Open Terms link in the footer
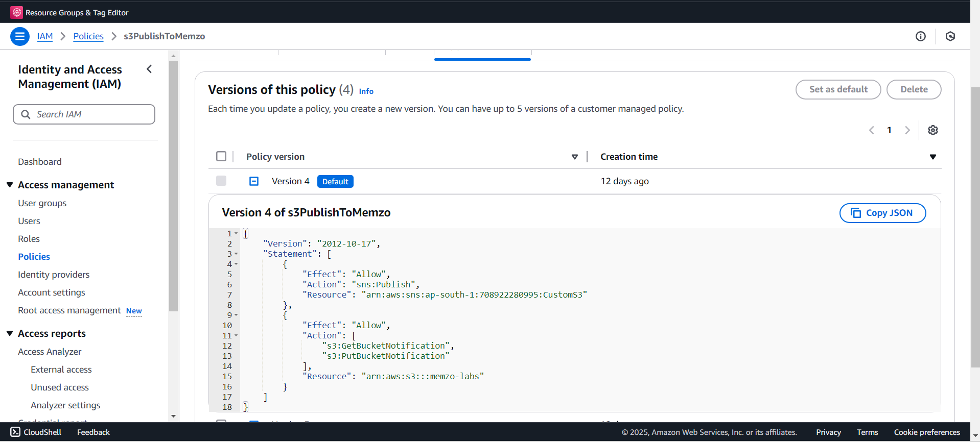Viewport: 980px width, 442px height. [x=867, y=432]
